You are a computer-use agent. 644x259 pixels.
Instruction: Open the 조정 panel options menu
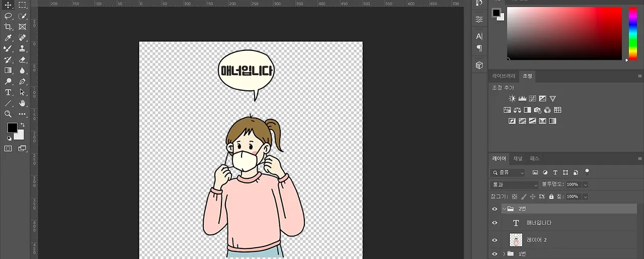click(639, 76)
